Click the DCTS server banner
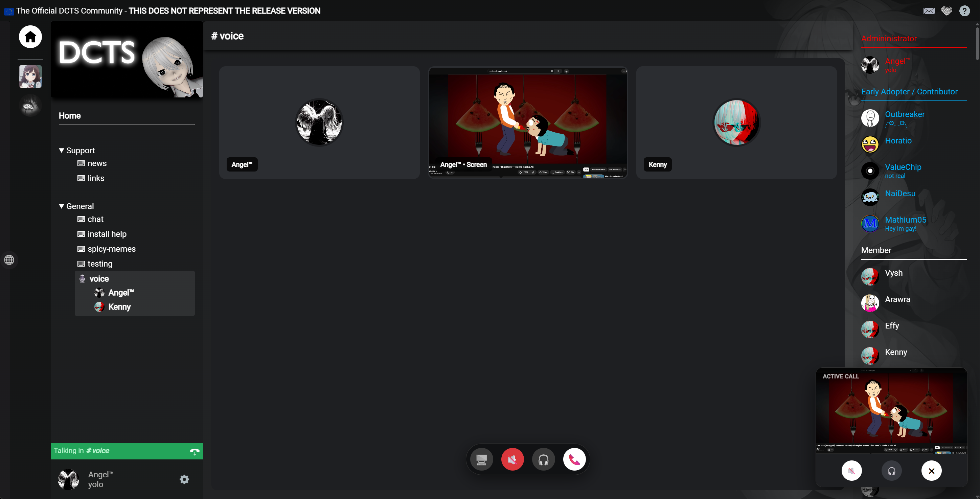This screenshot has width=980, height=499. pyautogui.click(x=127, y=59)
